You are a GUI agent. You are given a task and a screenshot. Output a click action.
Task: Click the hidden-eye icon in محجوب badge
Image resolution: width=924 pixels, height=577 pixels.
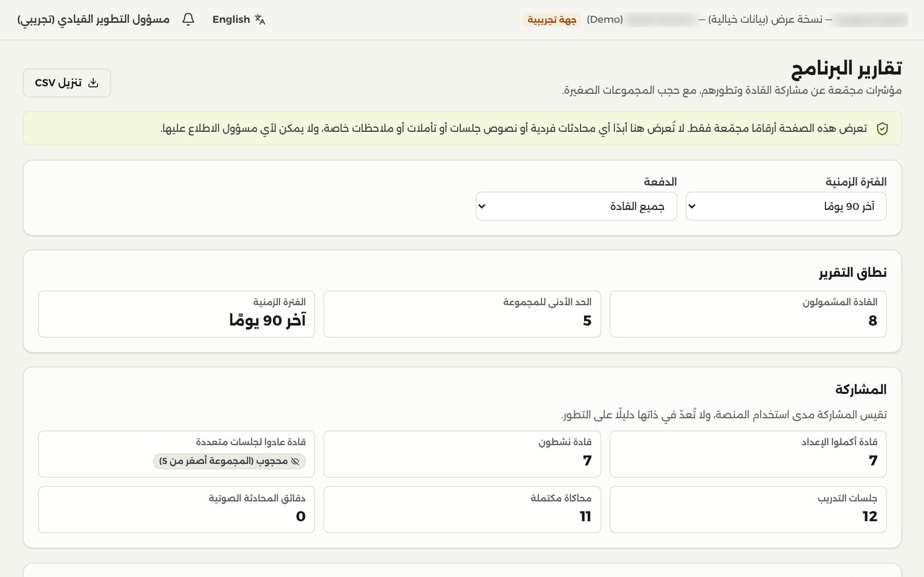[x=295, y=461]
